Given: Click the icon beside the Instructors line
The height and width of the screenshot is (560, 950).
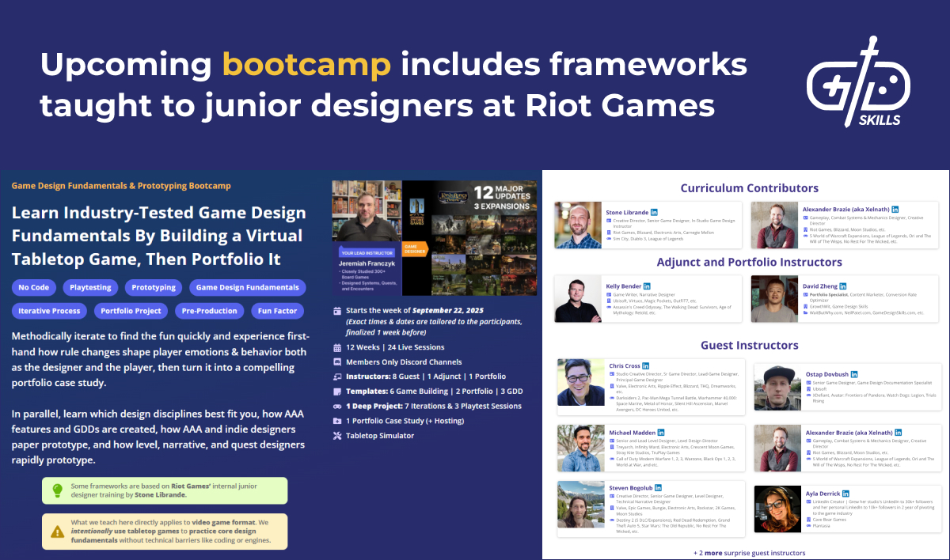Looking at the screenshot, I should [x=338, y=376].
